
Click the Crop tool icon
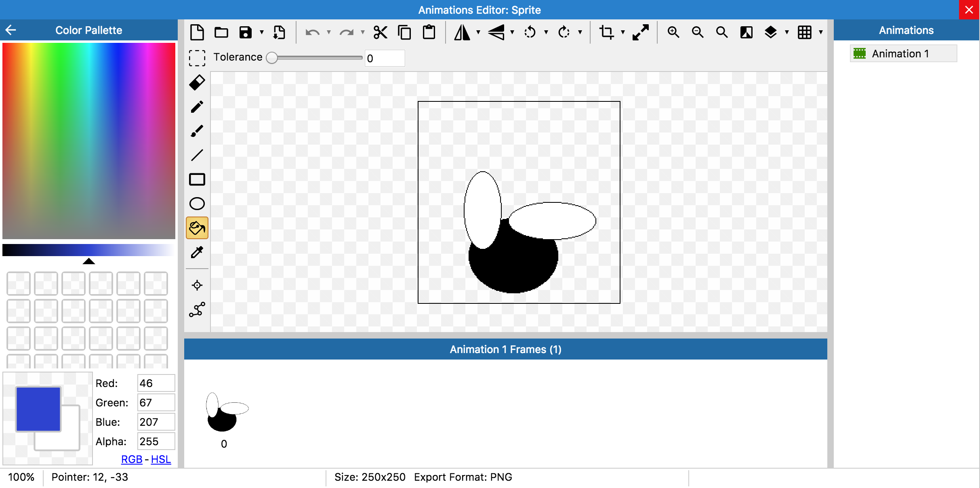[x=606, y=32]
